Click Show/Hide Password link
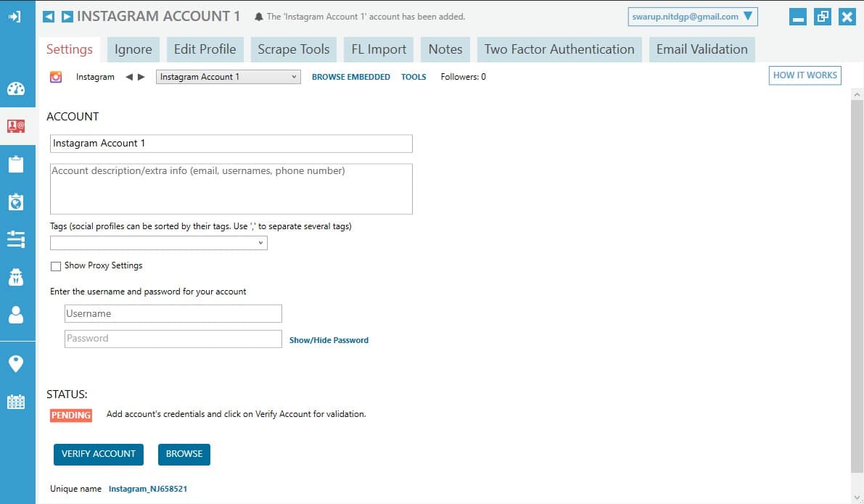Viewport: 864px width, 504px height. click(x=329, y=340)
